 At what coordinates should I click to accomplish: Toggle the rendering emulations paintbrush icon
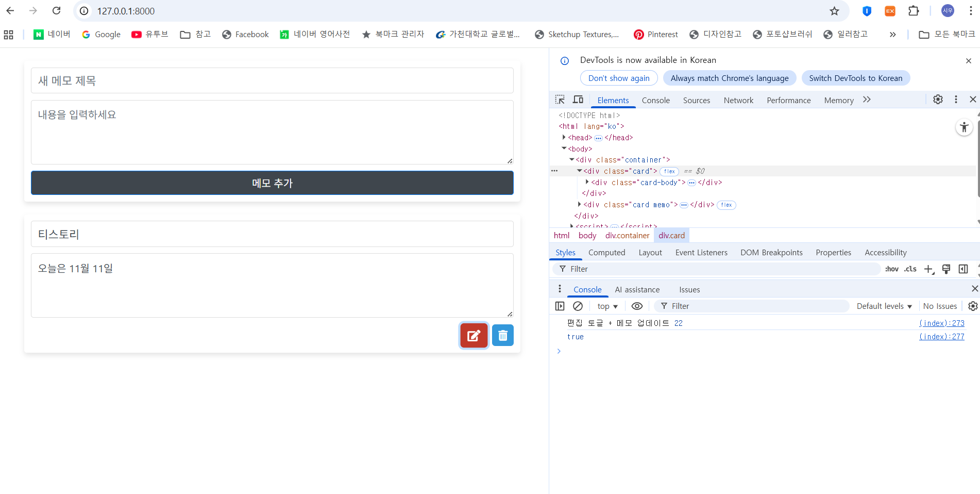point(946,269)
